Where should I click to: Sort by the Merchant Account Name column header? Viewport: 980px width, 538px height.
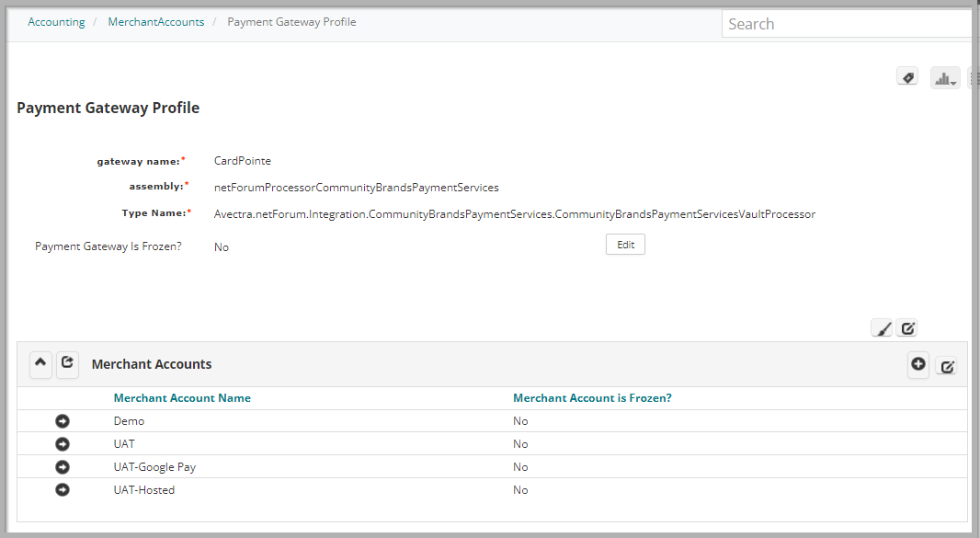(x=182, y=397)
